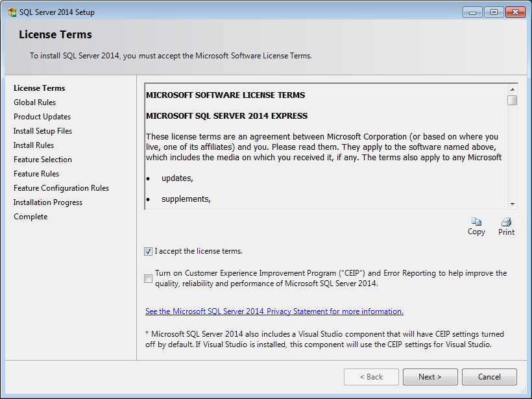Open the SQL Server 2014 Privacy Statement link
This screenshot has width=532, height=399.
click(274, 311)
